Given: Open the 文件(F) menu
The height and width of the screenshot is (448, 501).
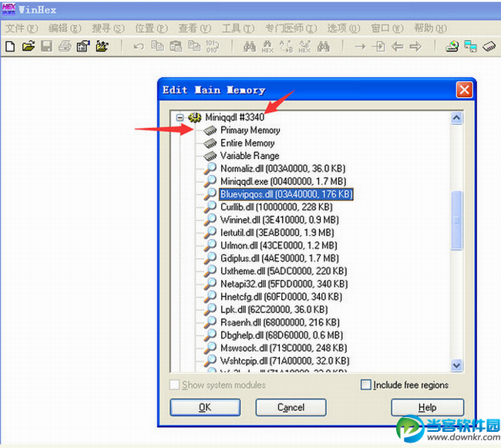Looking at the screenshot, I should tap(22, 29).
